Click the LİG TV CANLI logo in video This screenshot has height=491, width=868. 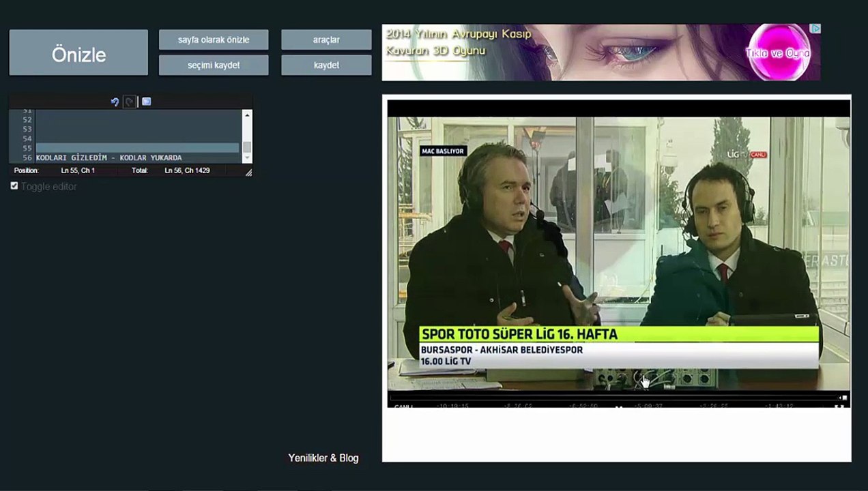click(747, 155)
